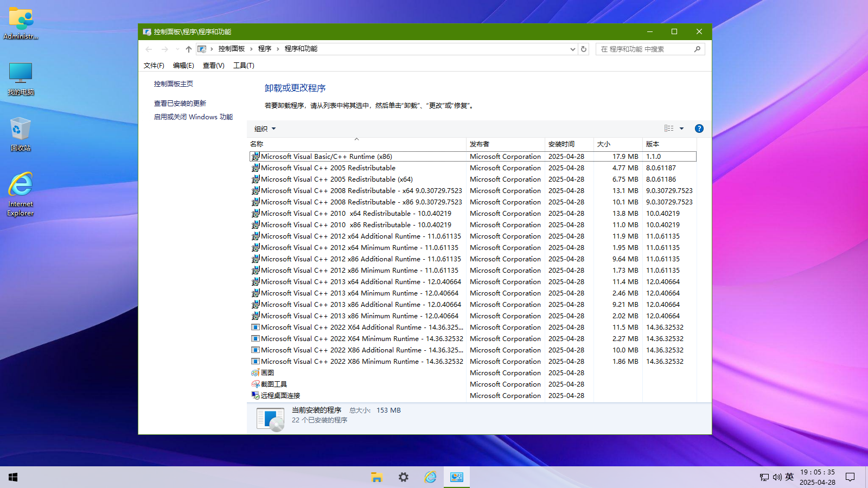
Task: Open Settings gear on taskbar
Action: (x=404, y=477)
